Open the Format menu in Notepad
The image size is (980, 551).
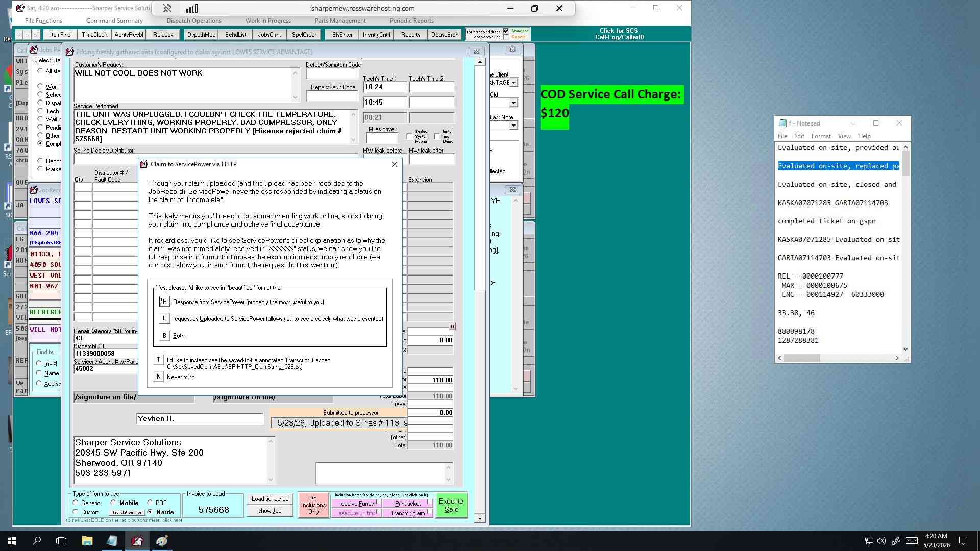point(821,136)
